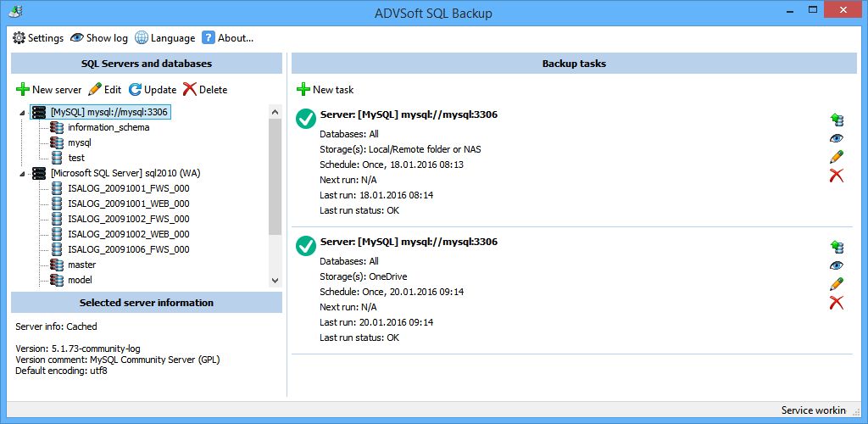Edit the Local/Remote folder backup task
This screenshot has width=868, height=424.
[x=837, y=157]
